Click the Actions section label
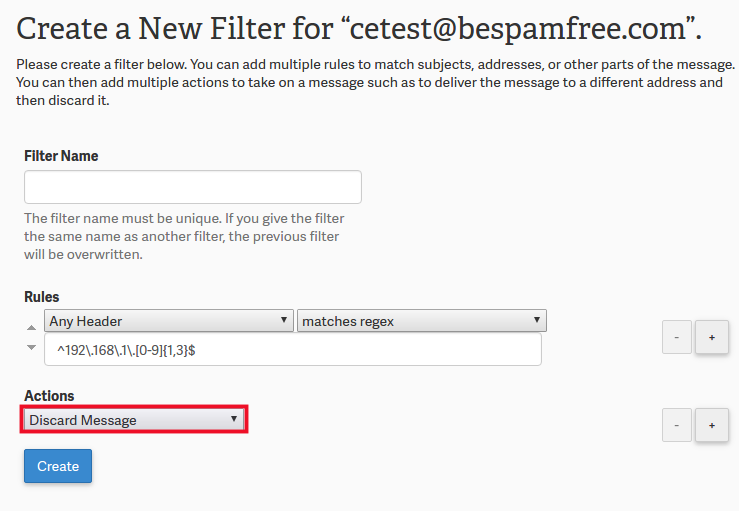739x511 pixels. tap(49, 396)
